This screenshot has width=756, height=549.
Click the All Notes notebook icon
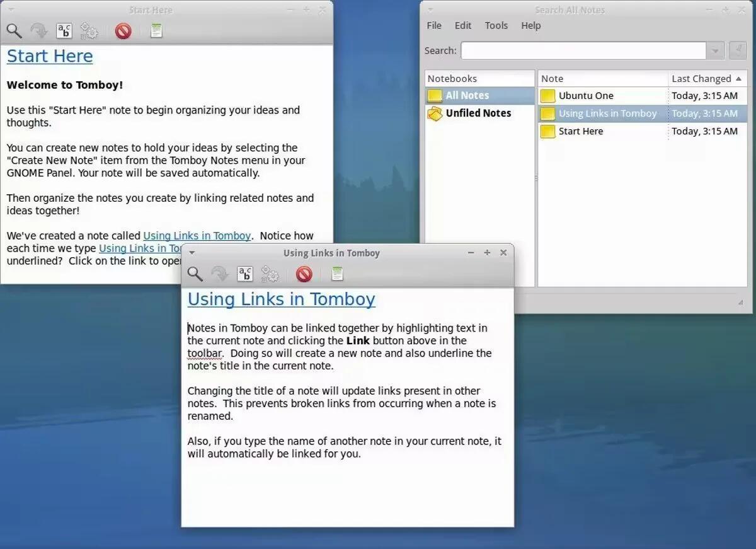(435, 96)
